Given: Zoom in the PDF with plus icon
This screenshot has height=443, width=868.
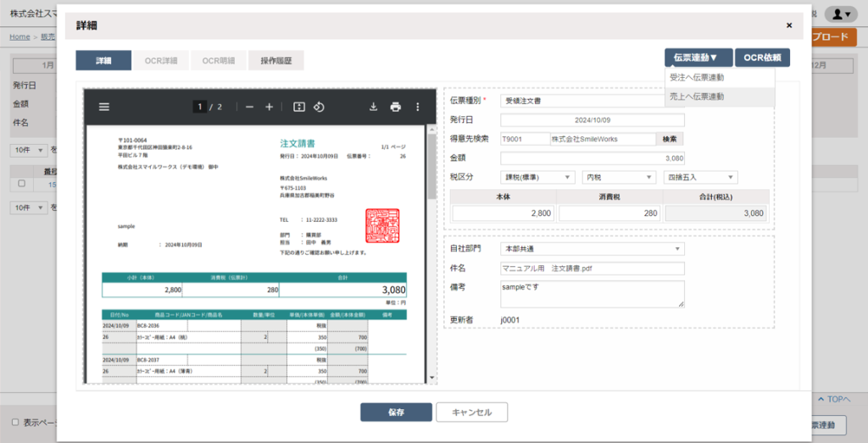Looking at the screenshot, I should pyautogui.click(x=269, y=107).
